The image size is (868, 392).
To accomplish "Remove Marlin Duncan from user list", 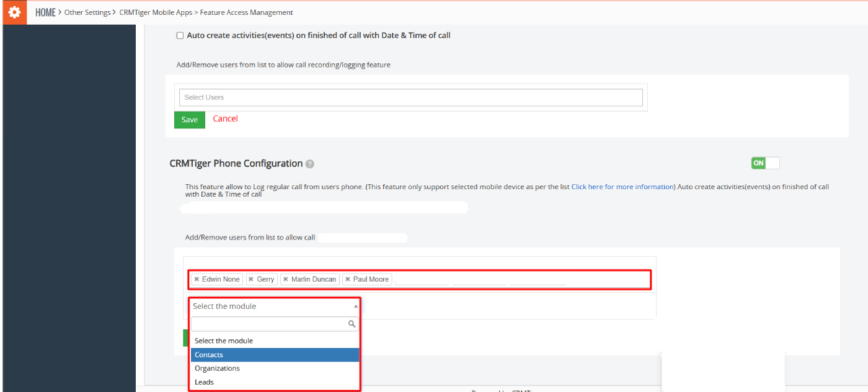I will 285,279.
